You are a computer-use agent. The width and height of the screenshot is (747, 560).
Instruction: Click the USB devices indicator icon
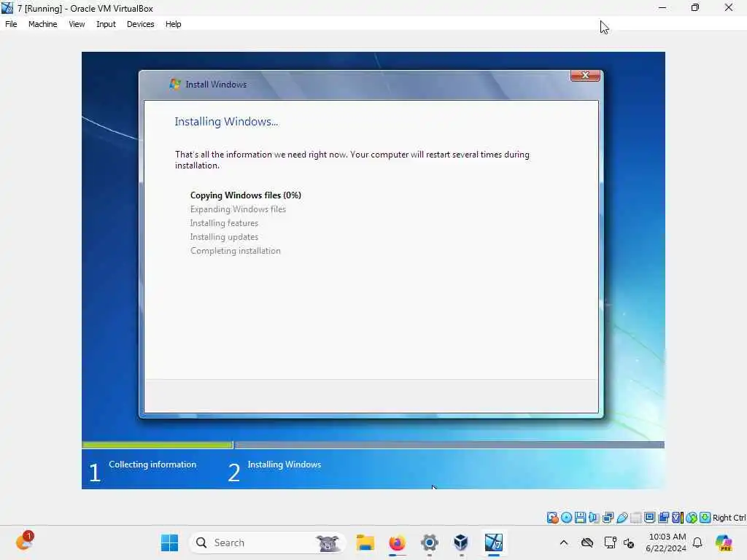(x=622, y=518)
